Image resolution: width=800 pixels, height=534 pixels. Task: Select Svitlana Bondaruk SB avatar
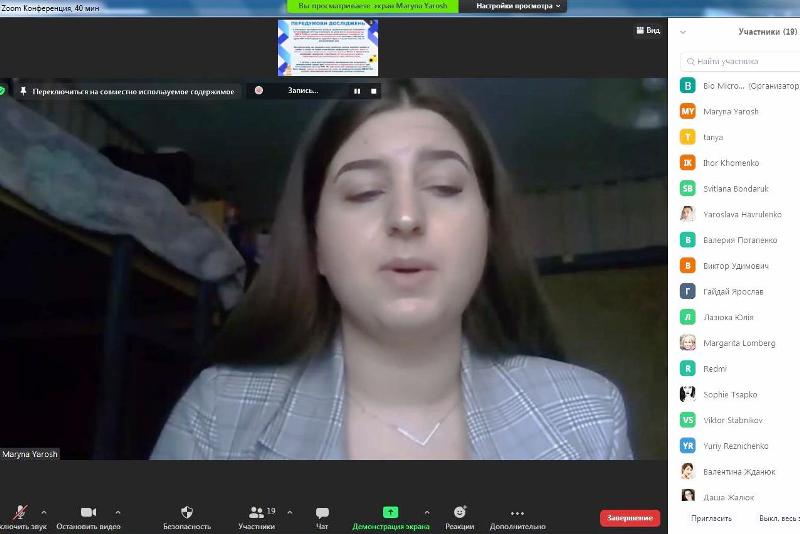(x=688, y=188)
